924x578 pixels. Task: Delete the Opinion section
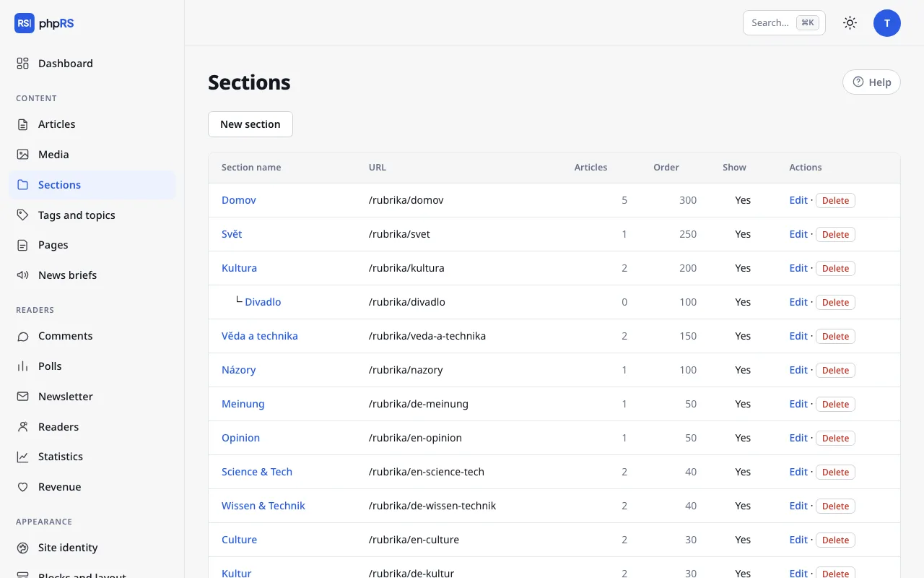tap(835, 439)
